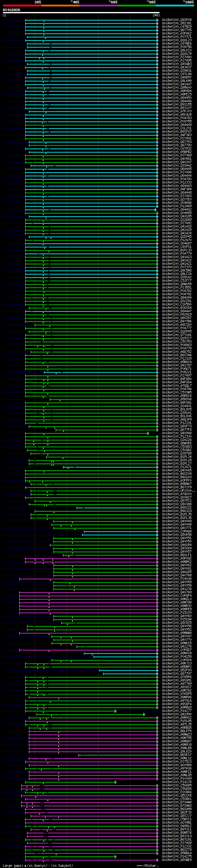Select the UniRef100_B9S155 label
Viewport: 197px width, 868px height.
(x=177, y=104)
